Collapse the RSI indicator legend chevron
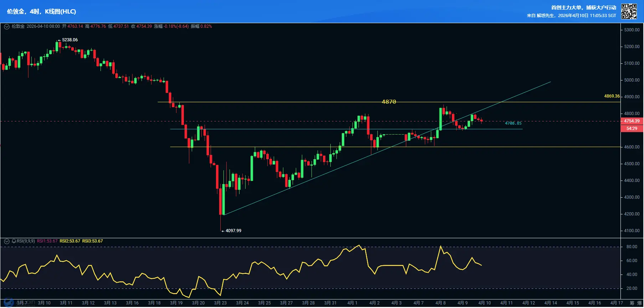 point(6,241)
